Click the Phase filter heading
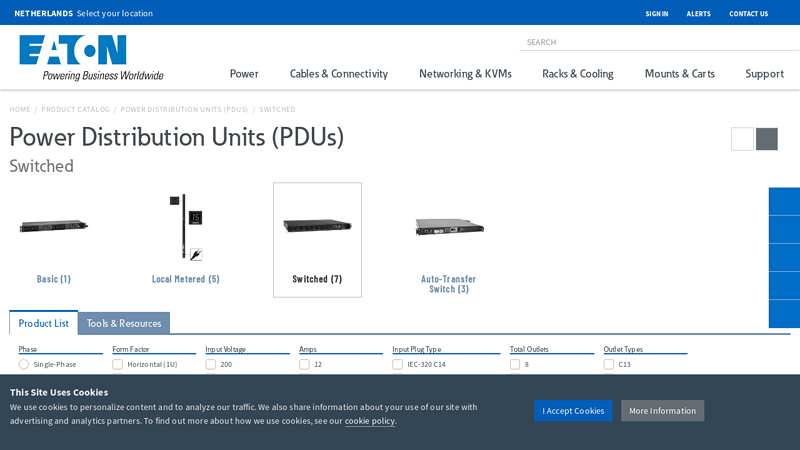Image resolution: width=800 pixels, height=450 pixels. 28,349
